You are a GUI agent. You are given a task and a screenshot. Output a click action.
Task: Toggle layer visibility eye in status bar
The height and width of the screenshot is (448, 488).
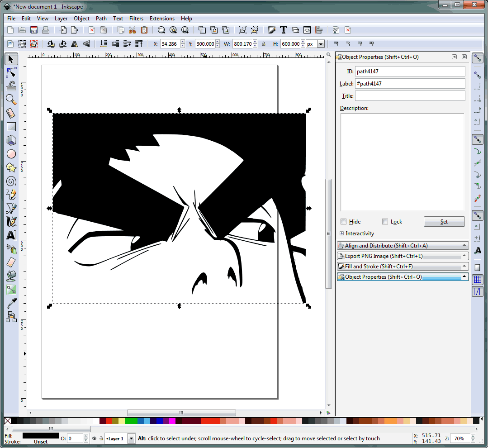pyautogui.click(x=95, y=438)
